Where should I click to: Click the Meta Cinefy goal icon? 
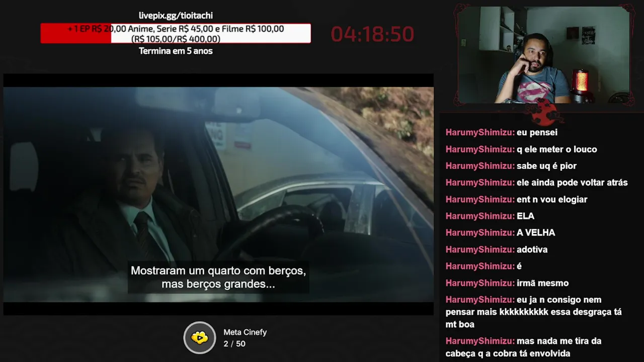point(200,337)
